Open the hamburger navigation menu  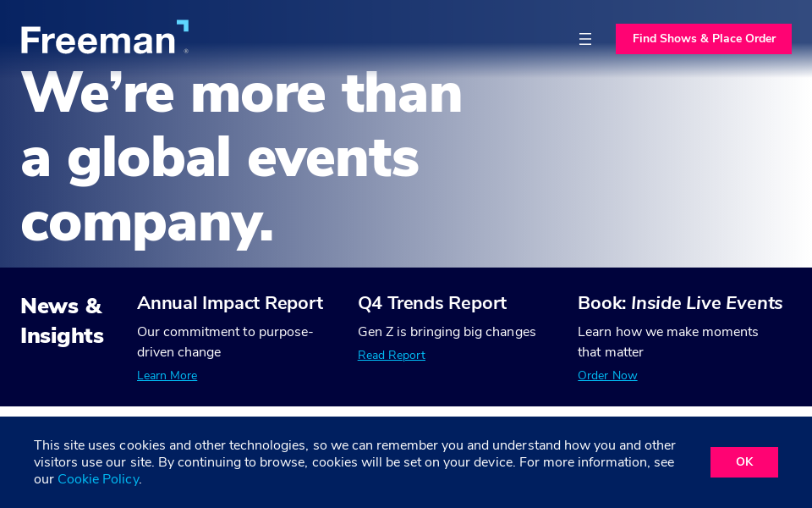point(584,39)
